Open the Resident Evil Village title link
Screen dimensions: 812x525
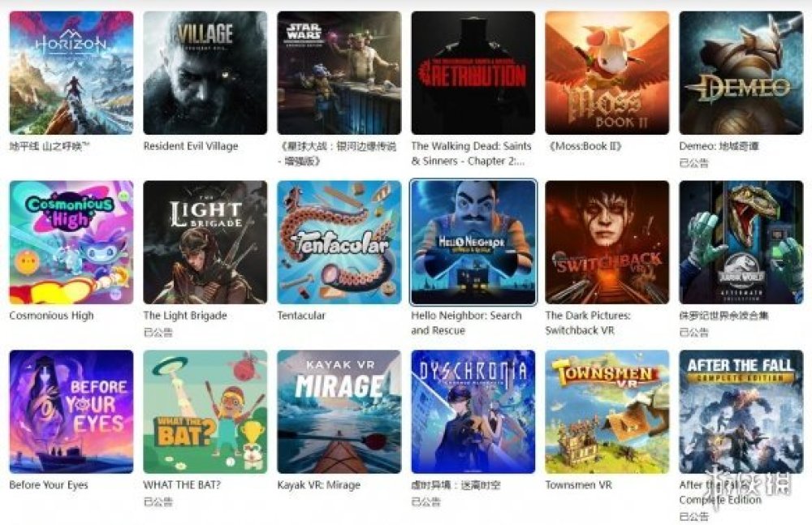pyautogui.click(x=191, y=147)
